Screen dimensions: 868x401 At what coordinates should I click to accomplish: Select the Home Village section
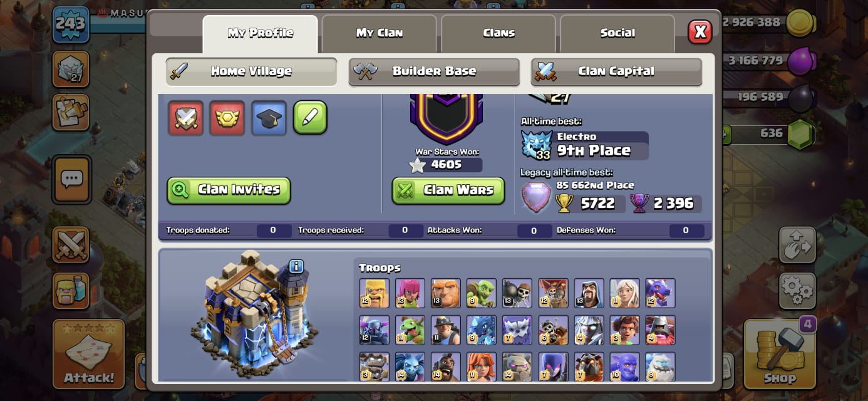click(251, 71)
